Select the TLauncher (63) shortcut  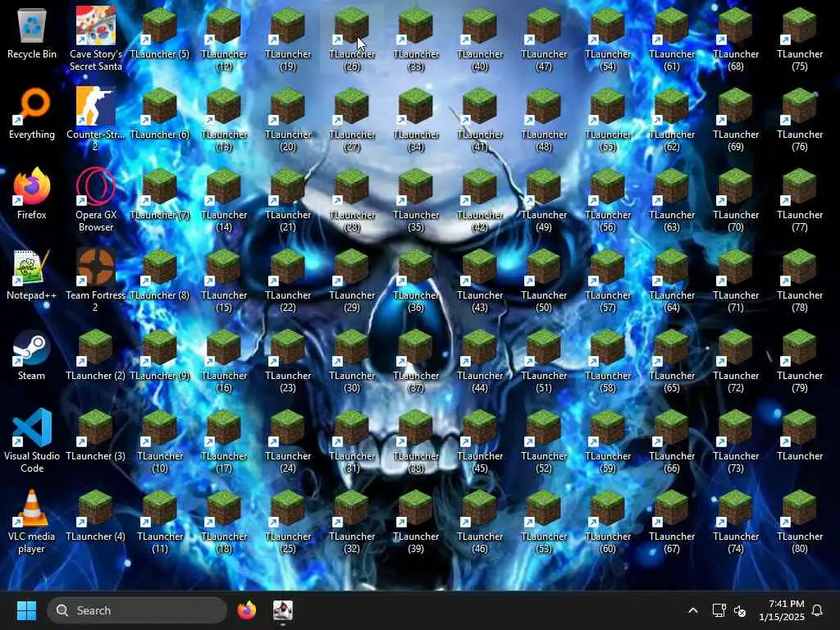672,199
